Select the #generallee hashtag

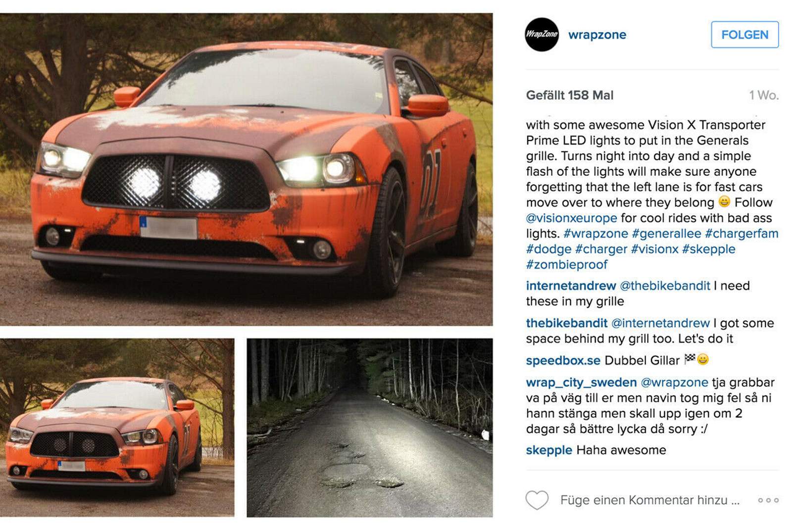(x=666, y=233)
